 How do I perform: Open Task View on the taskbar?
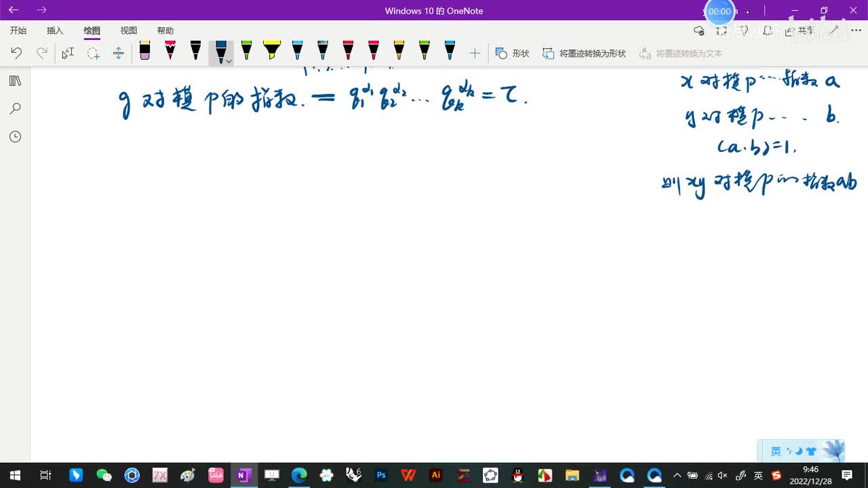[x=45, y=475]
